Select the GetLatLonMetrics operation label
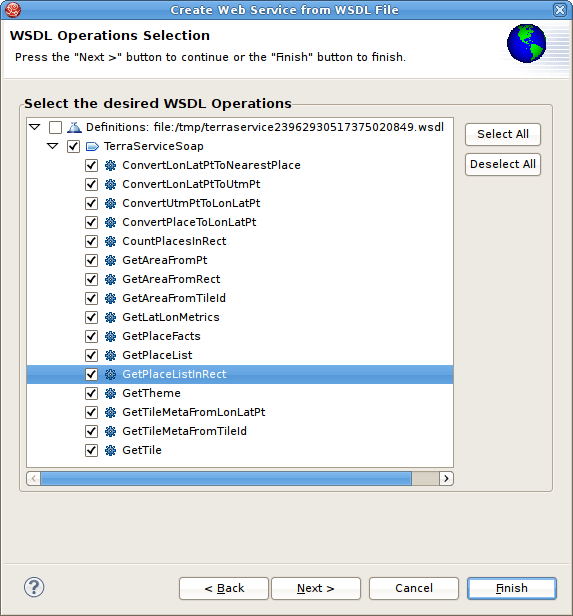The image size is (573, 616). click(171, 317)
